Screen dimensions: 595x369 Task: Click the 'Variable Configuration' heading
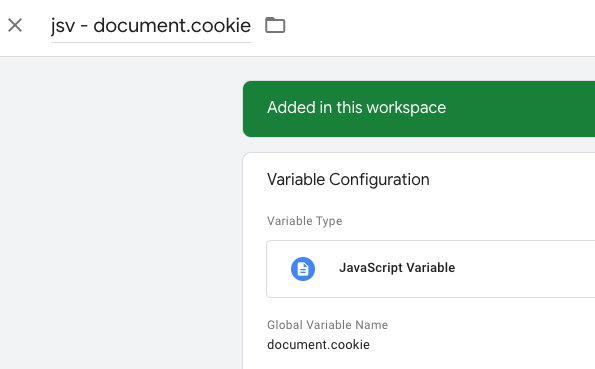point(348,180)
